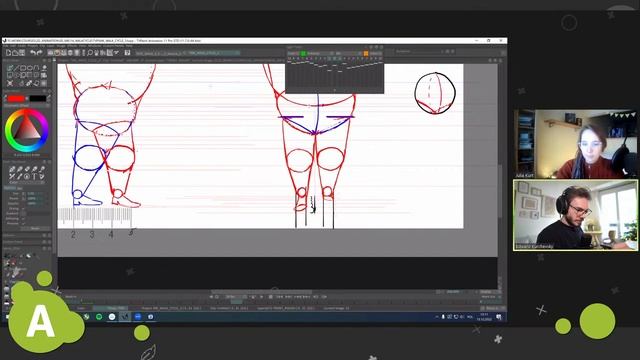Toggle the Pressure checkbox in tool options
Viewport: 640px width, 360px height.
23,224
